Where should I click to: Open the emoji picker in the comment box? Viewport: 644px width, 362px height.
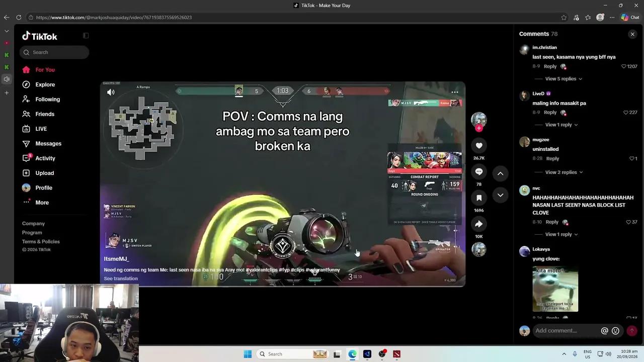pyautogui.click(x=615, y=331)
